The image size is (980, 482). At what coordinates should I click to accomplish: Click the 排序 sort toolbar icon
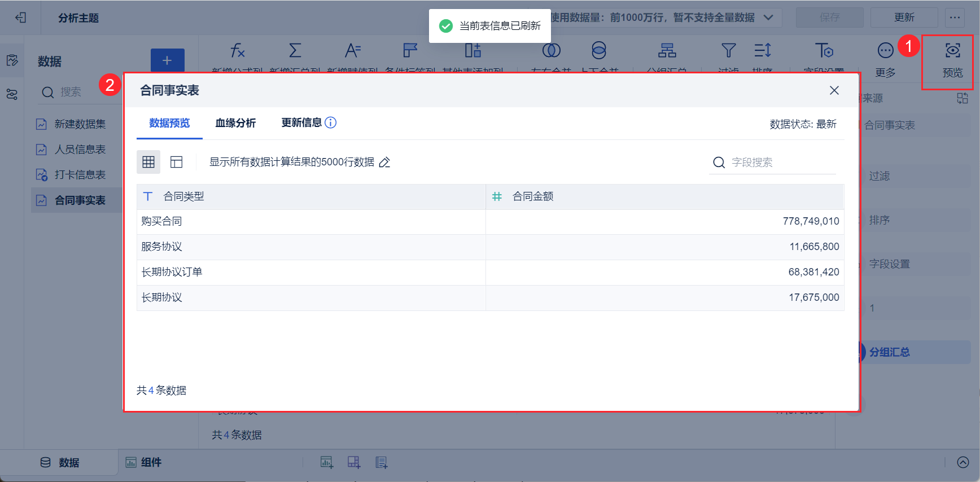coord(763,51)
